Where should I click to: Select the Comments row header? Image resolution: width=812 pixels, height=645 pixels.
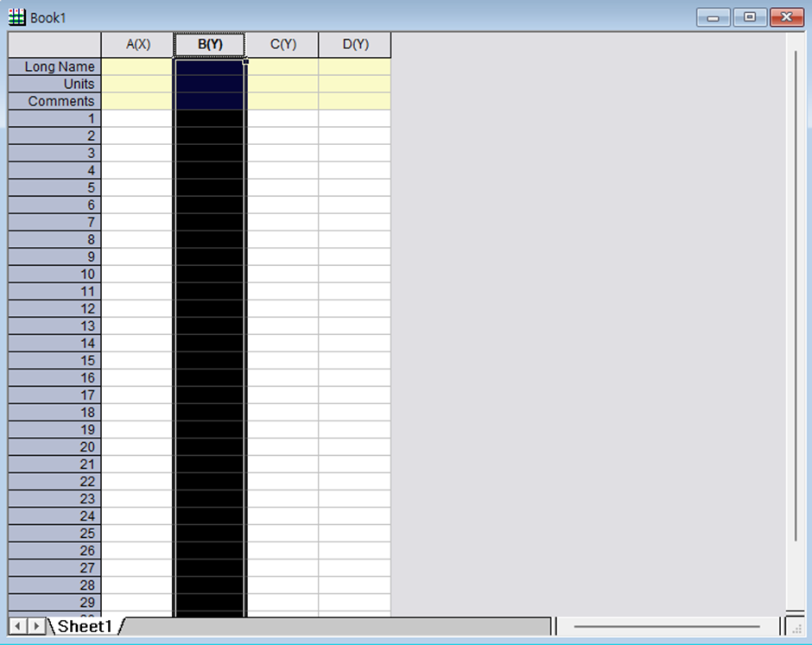(54, 101)
